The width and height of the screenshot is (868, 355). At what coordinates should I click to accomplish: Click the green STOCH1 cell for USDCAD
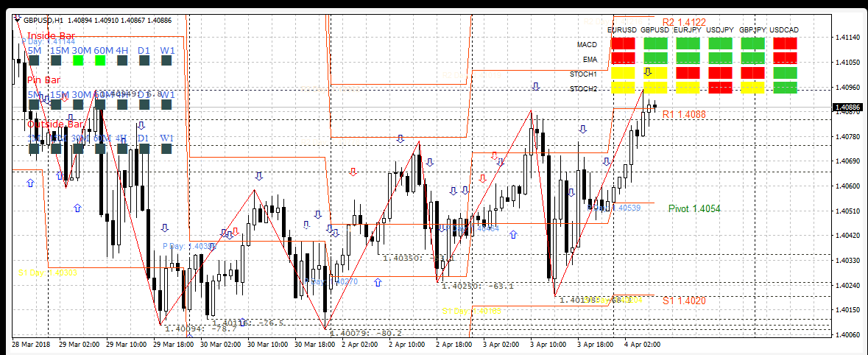(x=786, y=73)
